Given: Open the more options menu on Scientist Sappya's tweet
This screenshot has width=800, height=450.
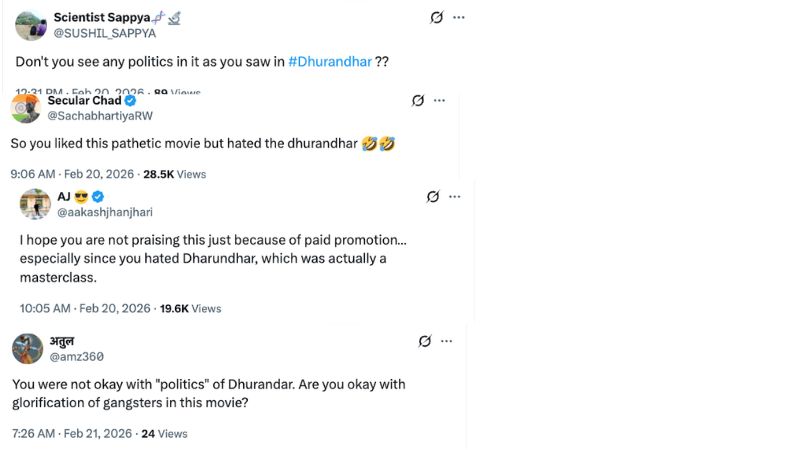Looking at the screenshot, I should 459,18.
